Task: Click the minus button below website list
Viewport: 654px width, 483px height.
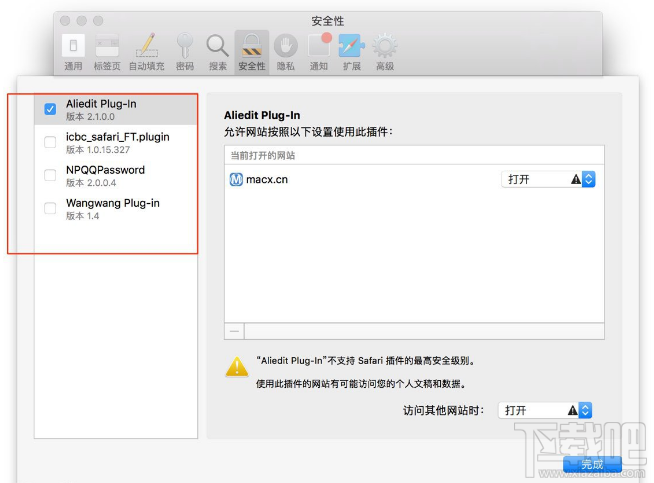Action: 235,330
